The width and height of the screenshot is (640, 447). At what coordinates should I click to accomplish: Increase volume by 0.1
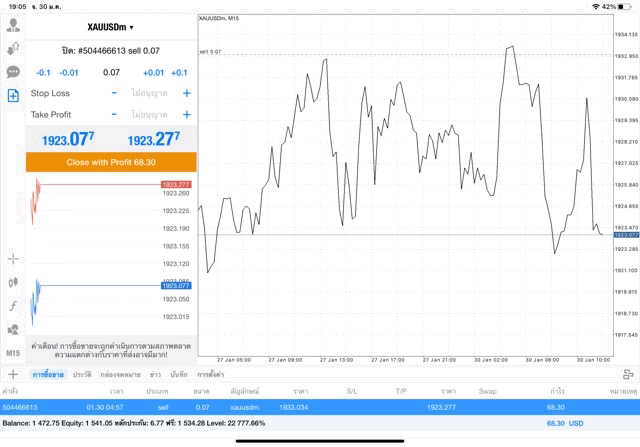(x=179, y=73)
